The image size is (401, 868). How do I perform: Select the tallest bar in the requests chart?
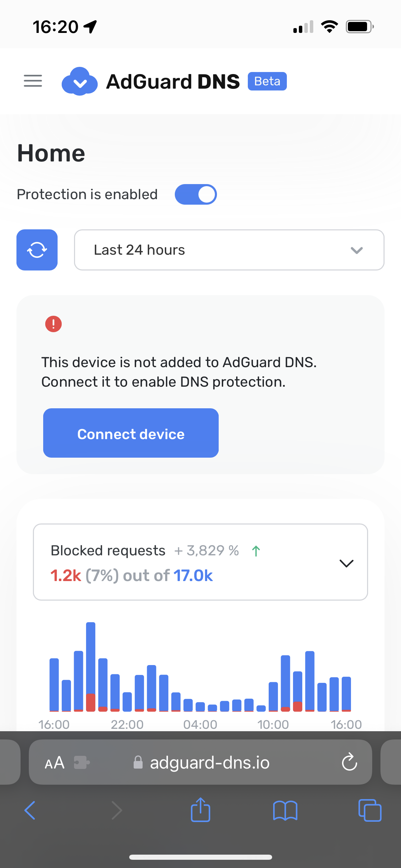(x=90, y=668)
